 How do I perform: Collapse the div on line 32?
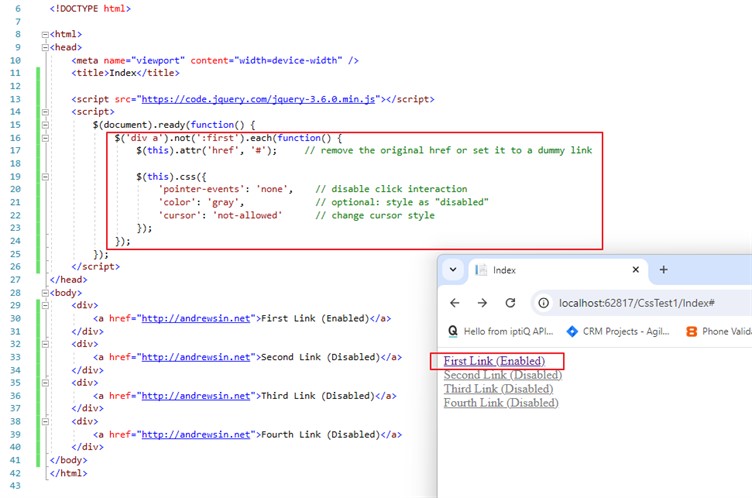coord(45,344)
